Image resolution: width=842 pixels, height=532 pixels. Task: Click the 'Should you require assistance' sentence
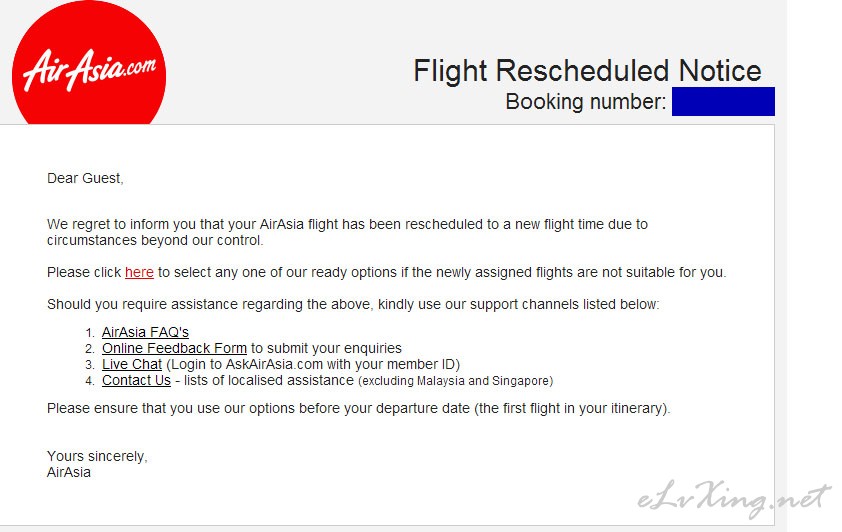[353, 304]
